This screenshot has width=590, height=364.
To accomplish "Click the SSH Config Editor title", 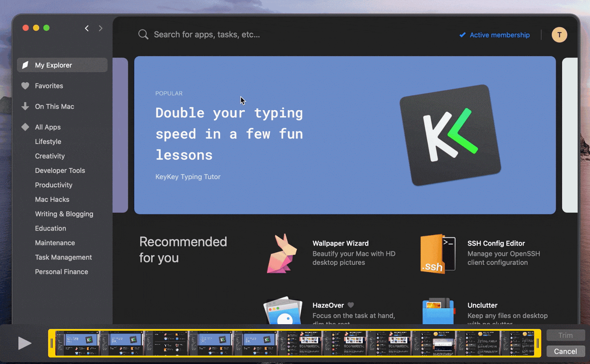I will coord(496,244).
